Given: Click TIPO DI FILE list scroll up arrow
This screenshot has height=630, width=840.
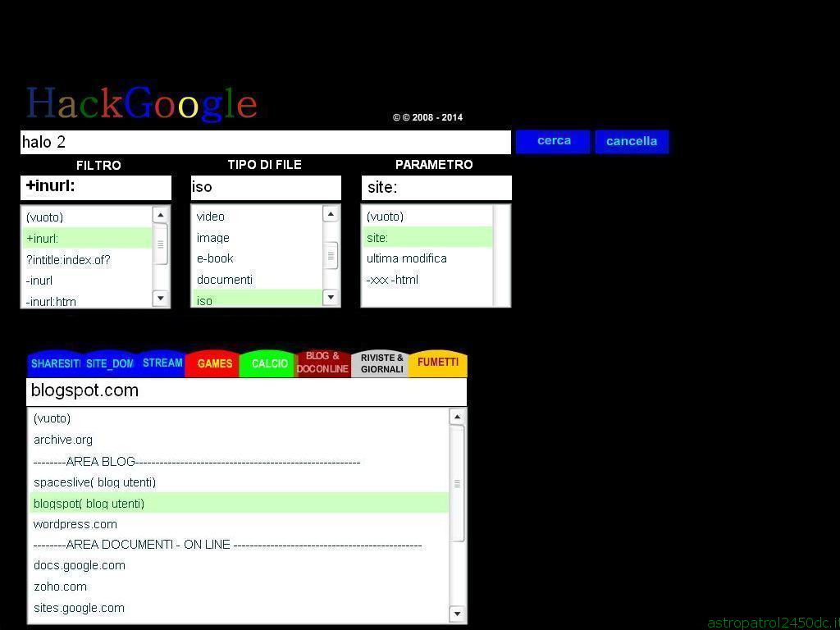Looking at the screenshot, I should (x=331, y=214).
